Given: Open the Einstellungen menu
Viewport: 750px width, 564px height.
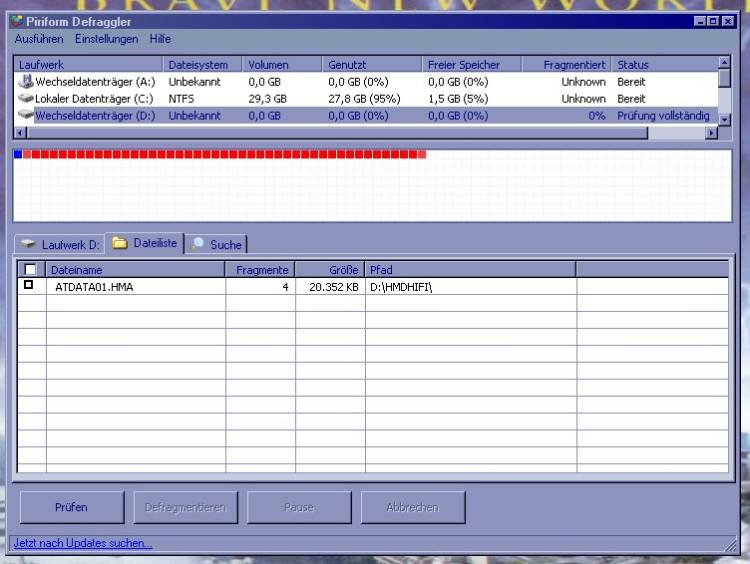Looking at the screenshot, I should (x=107, y=39).
